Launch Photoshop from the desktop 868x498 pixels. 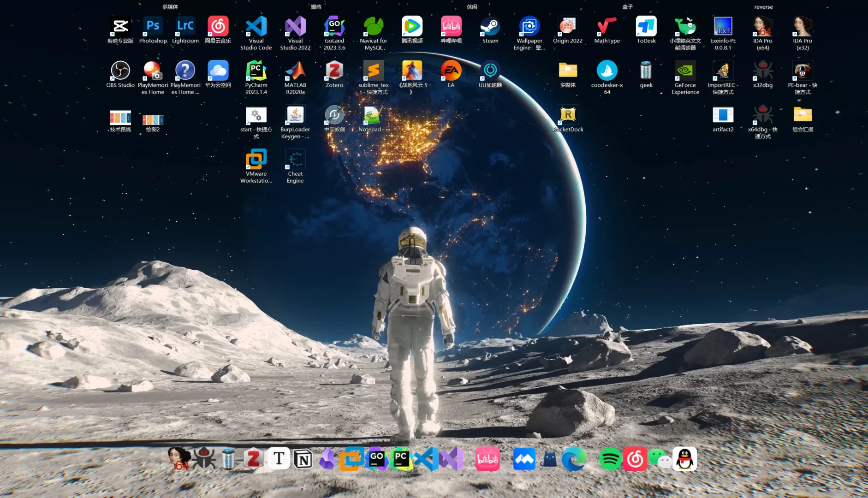153,30
